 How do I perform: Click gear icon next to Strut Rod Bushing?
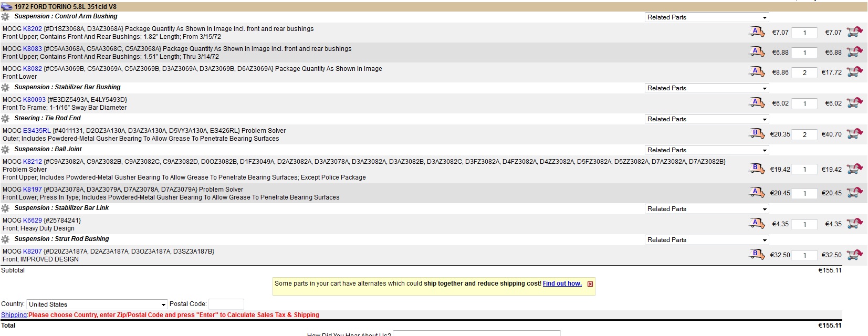point(5,239)
